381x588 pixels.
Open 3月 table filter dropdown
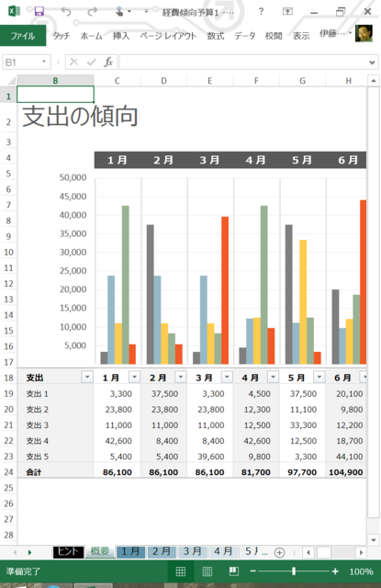[x=227, y=377]
